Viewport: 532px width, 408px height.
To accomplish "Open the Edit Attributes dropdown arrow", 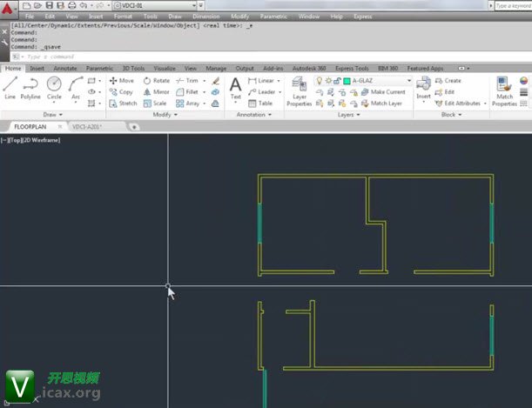I will click(x=485, y=104).
